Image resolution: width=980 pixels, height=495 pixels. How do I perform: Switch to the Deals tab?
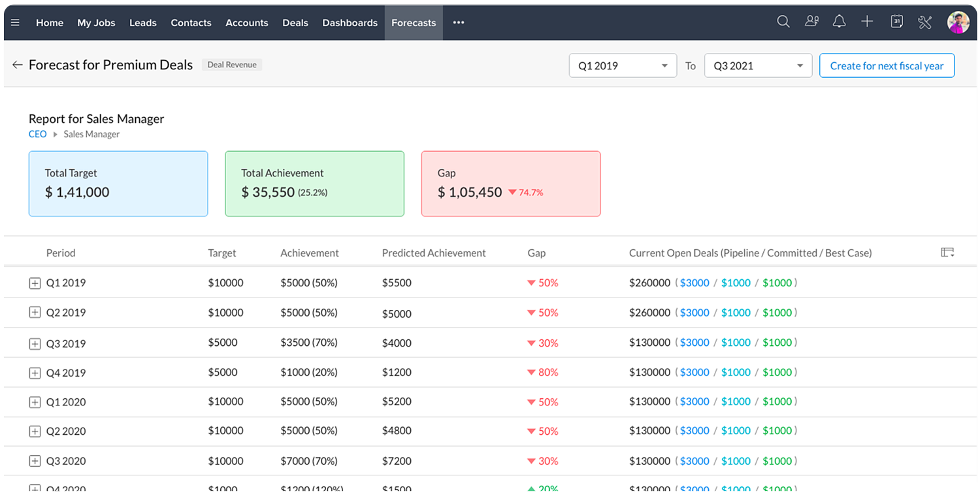[295, 22]
